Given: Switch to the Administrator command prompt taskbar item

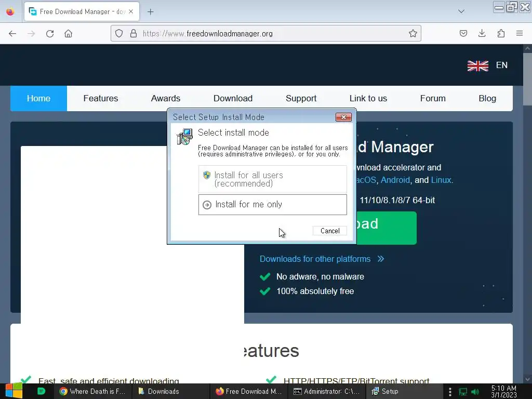Looking at the screenshot, I should coord(327,391).
